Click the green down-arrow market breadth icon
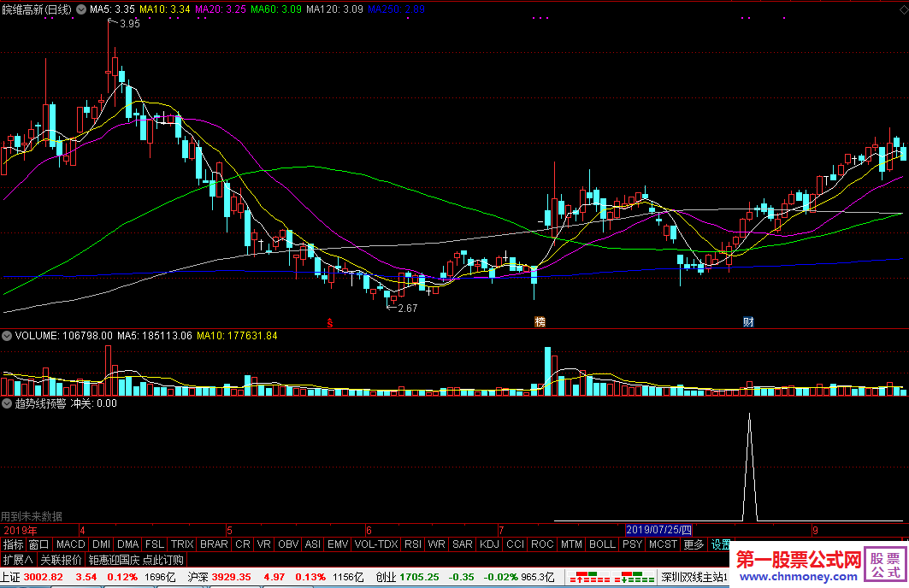The width and height of the screenshot is (909, 588). [635, 577]
